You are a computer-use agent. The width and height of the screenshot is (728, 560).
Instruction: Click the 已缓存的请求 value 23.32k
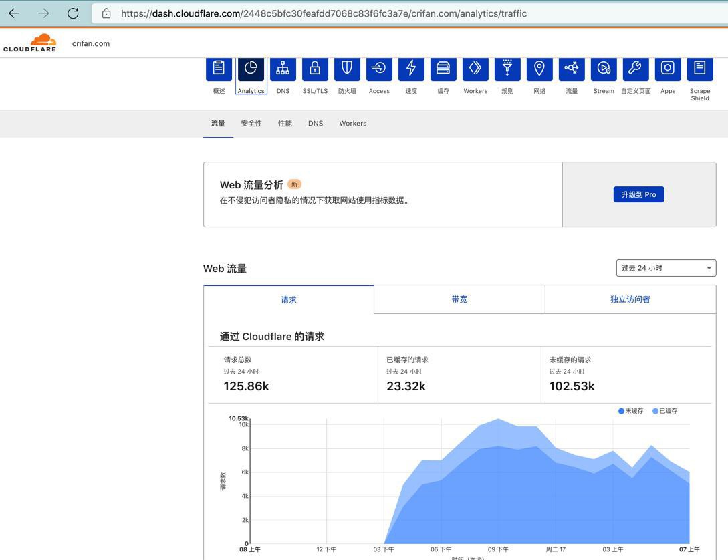point(406,386)
